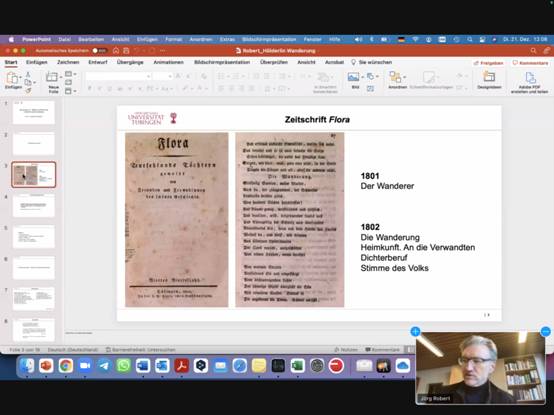Click the lightbulb Sie wünschen icon
554x415 pixels.
(353, 62)
